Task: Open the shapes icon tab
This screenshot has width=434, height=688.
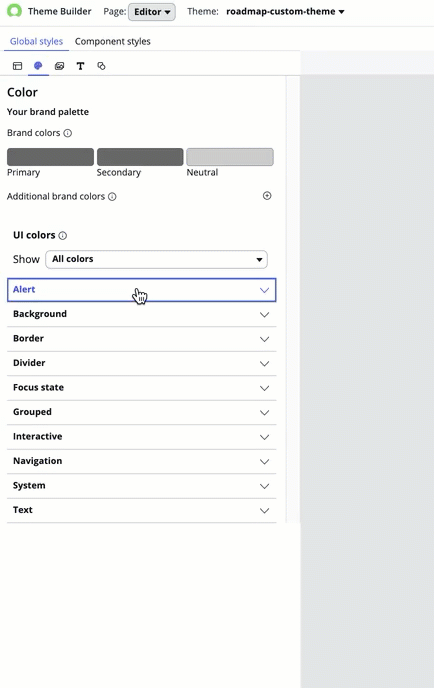Action: tap(101, 66)
